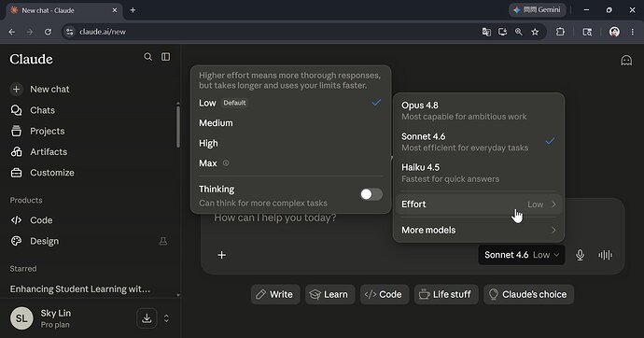The width and height of the screenshot is (644, 338).
Task: Open the Chrome three-dot menu
Action: tap(632, 32)
